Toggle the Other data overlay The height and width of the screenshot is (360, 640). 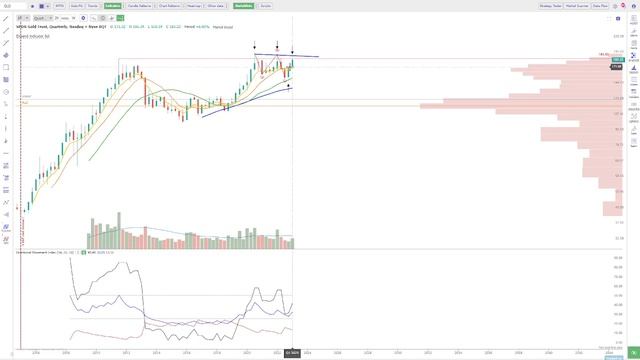[216, 6]
